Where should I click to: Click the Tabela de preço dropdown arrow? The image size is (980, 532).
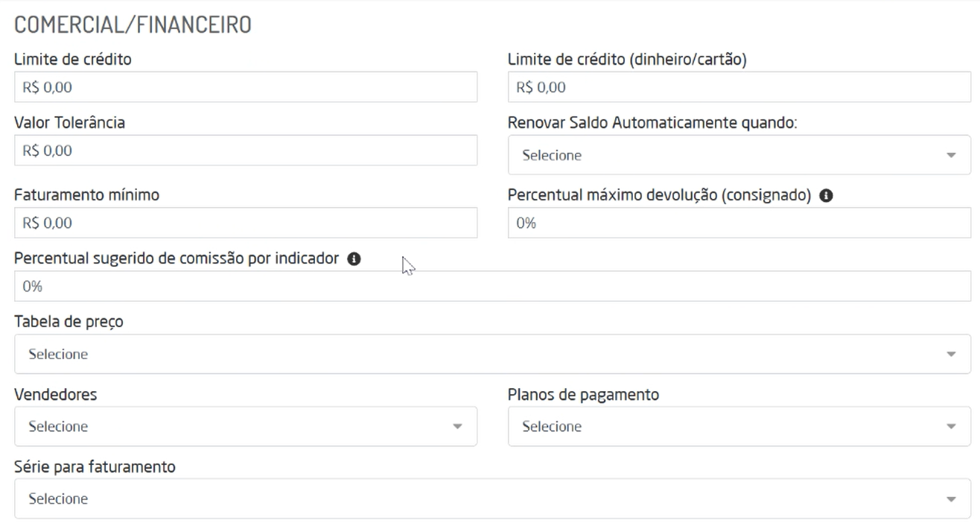[950, 355]
